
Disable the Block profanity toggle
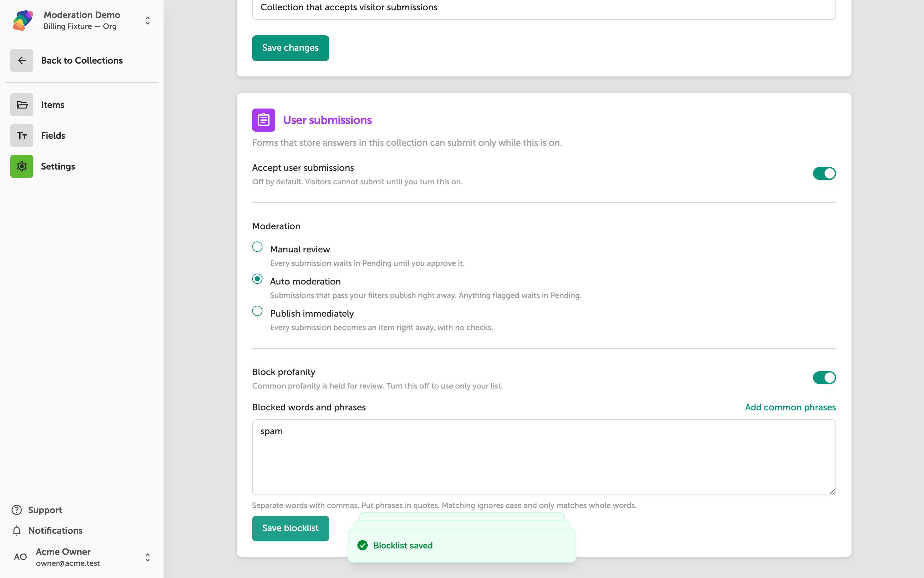tap(824, 378)
